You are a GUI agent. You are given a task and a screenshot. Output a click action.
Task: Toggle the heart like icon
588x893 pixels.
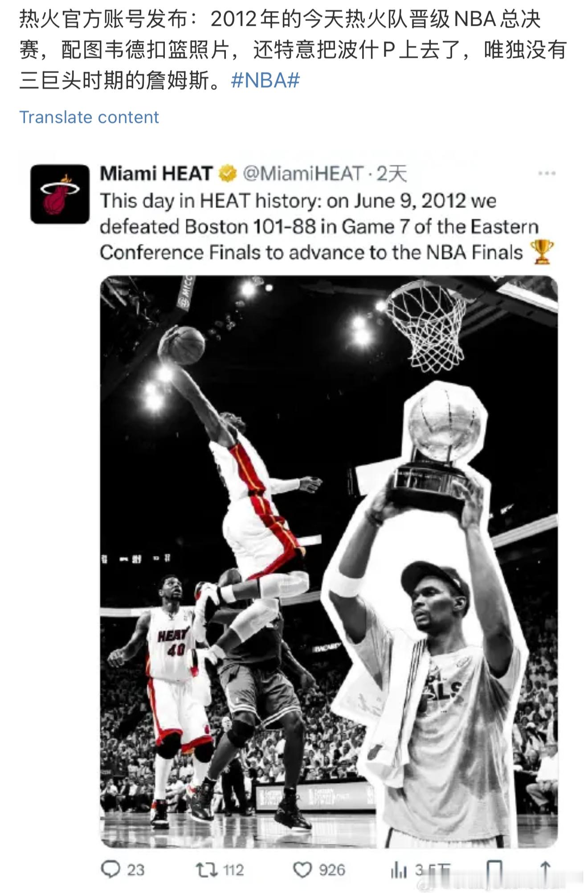click(x=302, y=869)
